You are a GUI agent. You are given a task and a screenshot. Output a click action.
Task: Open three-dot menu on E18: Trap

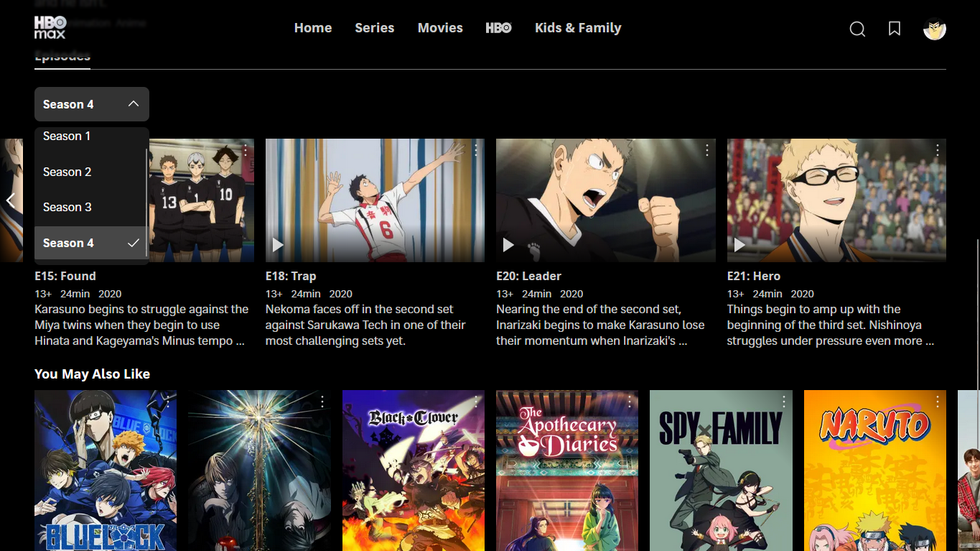click(x=476, y=150)
